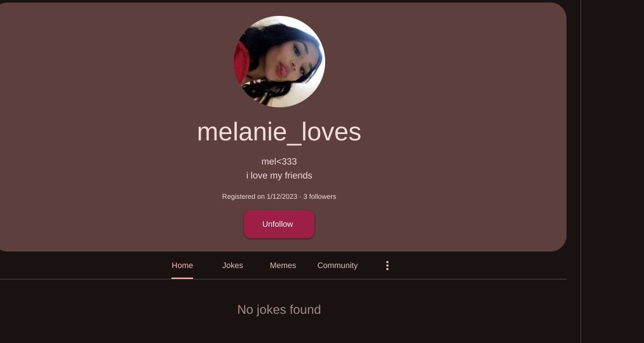This screenshot has width=644, height=343.
Task: Open the vertical three-dot more options menu
Action: pyautogui.click(x=387, y=266)
